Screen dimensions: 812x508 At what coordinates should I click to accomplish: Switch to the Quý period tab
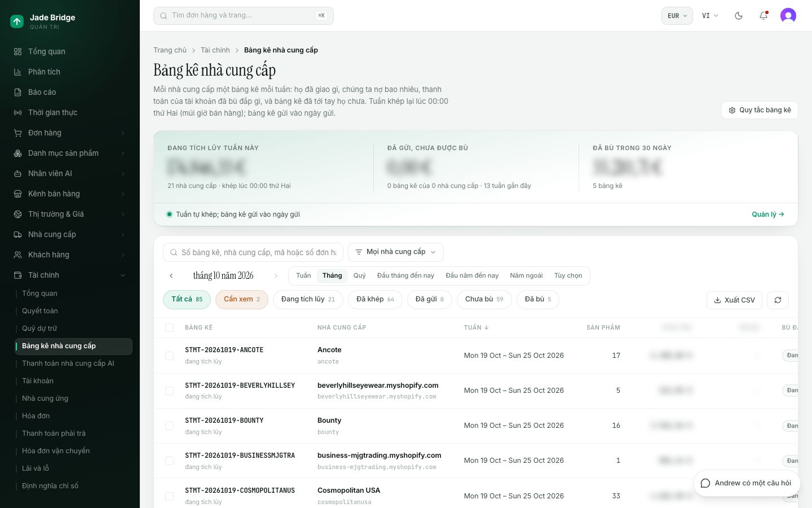tap(360, 275)
